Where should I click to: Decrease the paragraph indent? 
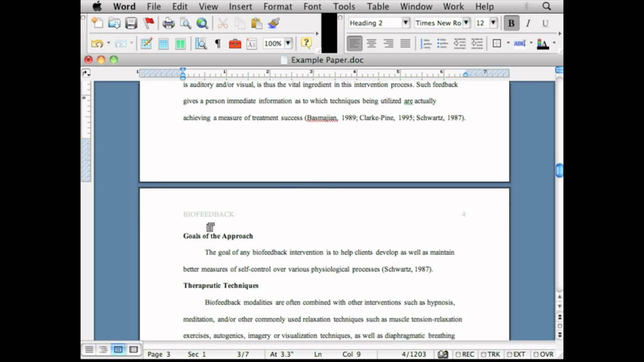pyautogui.click(x=460, y=44)
